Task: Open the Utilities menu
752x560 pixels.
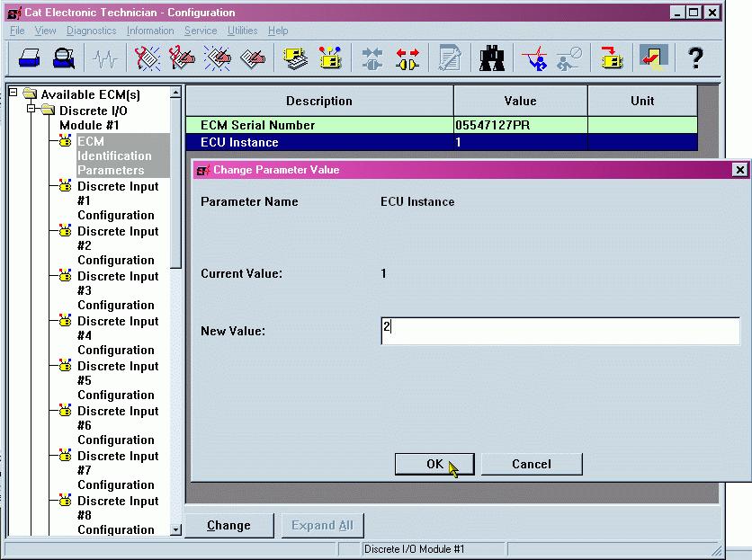Action: tap(242, 31)
